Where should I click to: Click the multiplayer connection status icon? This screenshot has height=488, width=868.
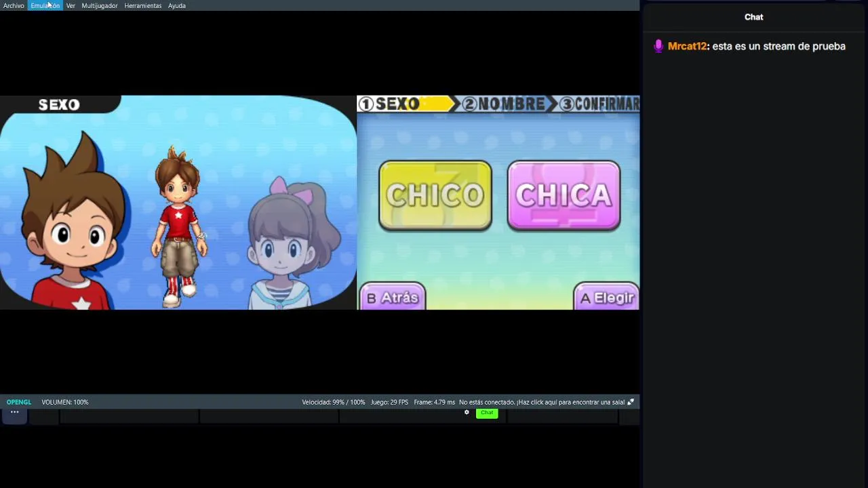(x=631, y=402)
